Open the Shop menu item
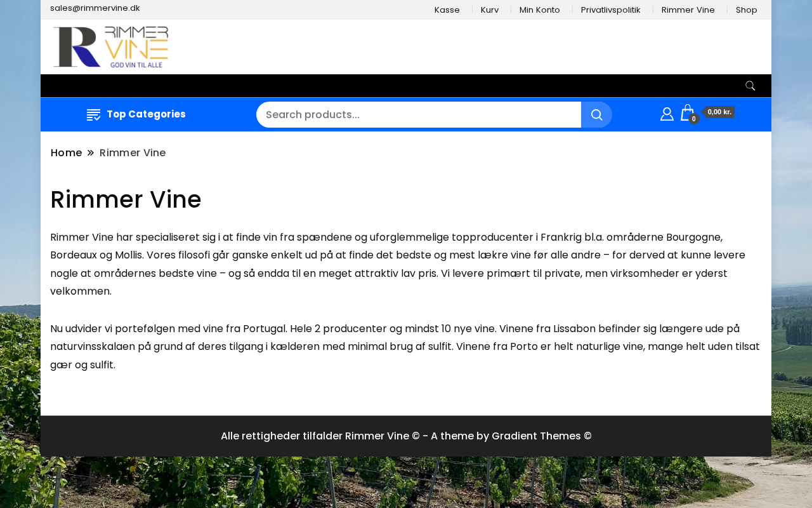812x508 pixels. point(747,10)
